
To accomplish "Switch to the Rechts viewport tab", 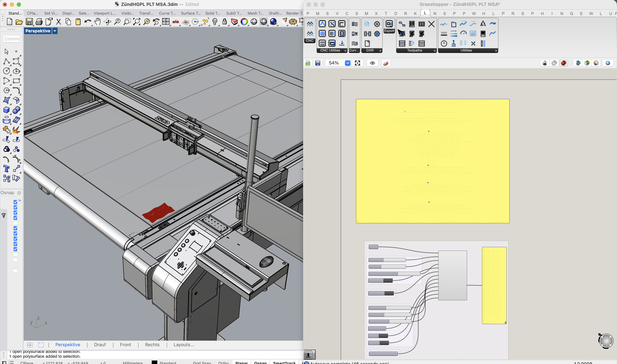I will coord(152,345).
